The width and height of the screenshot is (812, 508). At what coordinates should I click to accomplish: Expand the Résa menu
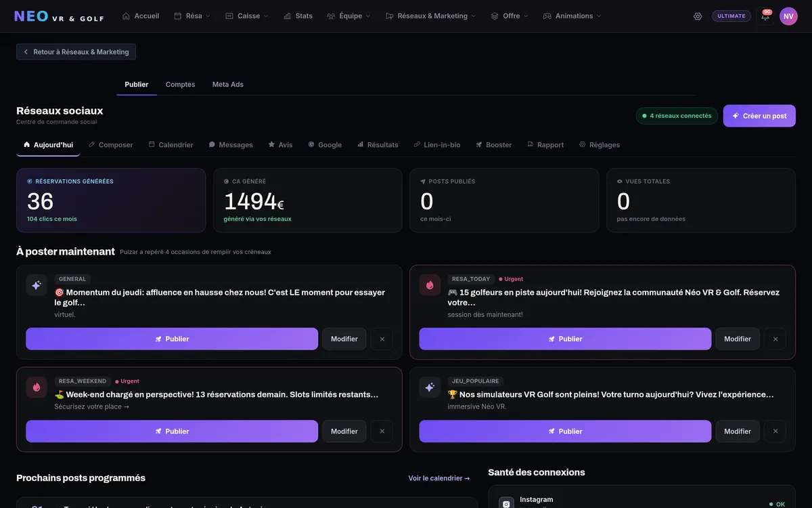point(192,16)
